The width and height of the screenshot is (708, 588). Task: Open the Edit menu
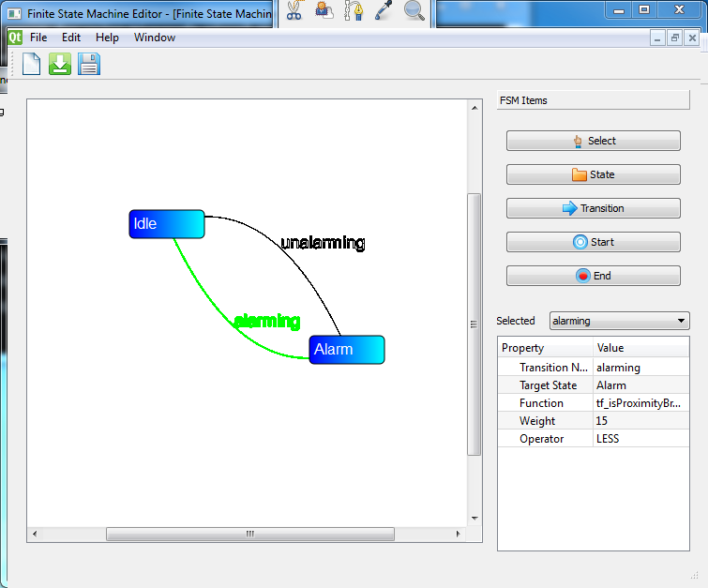[x=71, y=38]
